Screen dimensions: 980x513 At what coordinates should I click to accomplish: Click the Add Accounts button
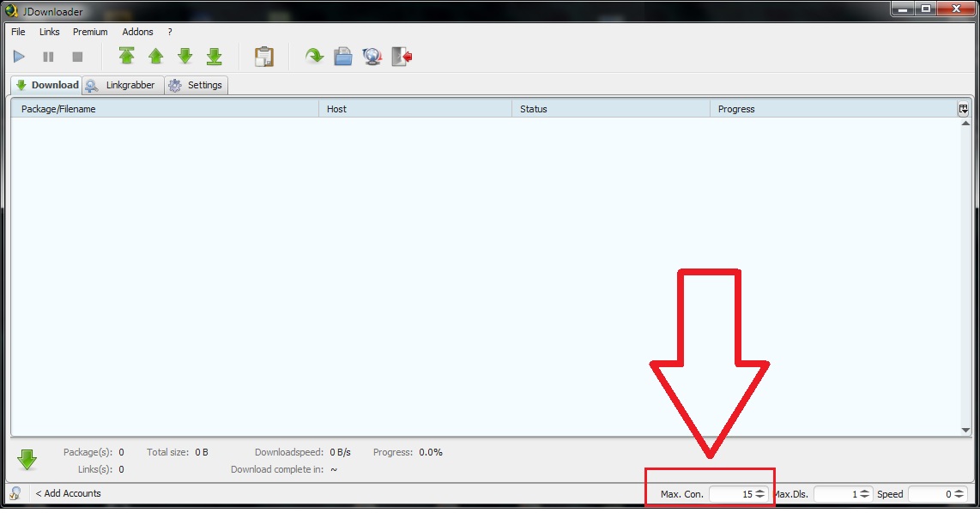pos(68,493)
